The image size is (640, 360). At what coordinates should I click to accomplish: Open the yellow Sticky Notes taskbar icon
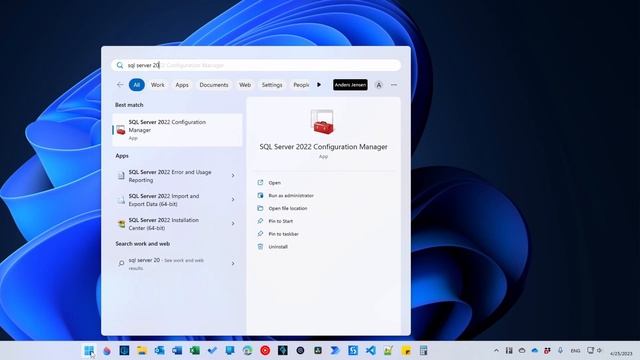pos(406,350)
